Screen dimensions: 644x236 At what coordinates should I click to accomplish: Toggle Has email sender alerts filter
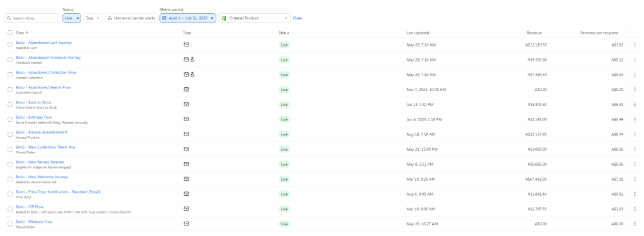click(131, 18)
